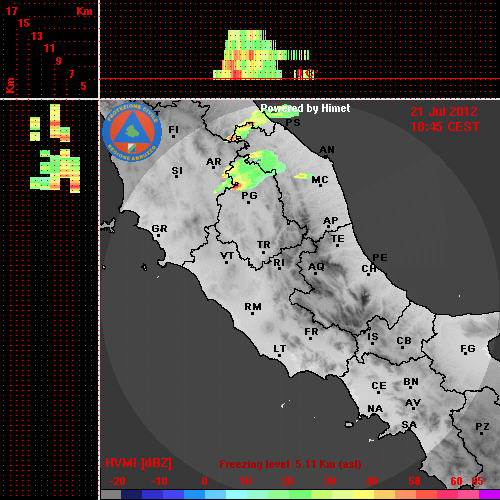Click the GR city label on map

[x=159, y=229]
